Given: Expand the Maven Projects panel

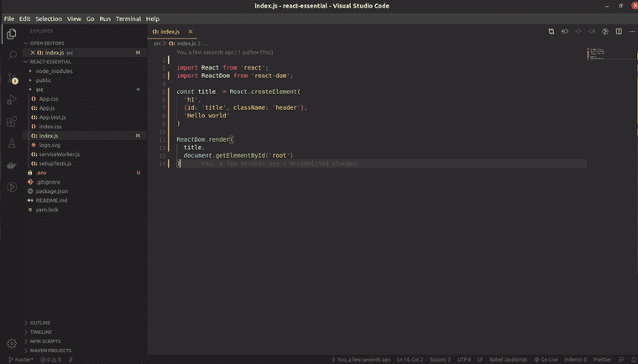Looking at the screenshot, I should (x=50, y=351).
